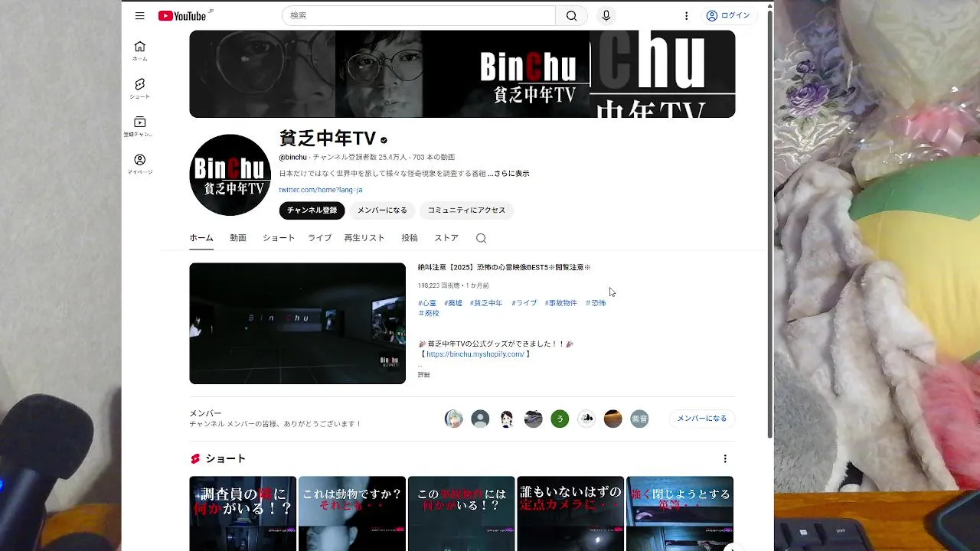Switch to the ストア tab
Screen dimensions: 980x551
coord(446,238)
